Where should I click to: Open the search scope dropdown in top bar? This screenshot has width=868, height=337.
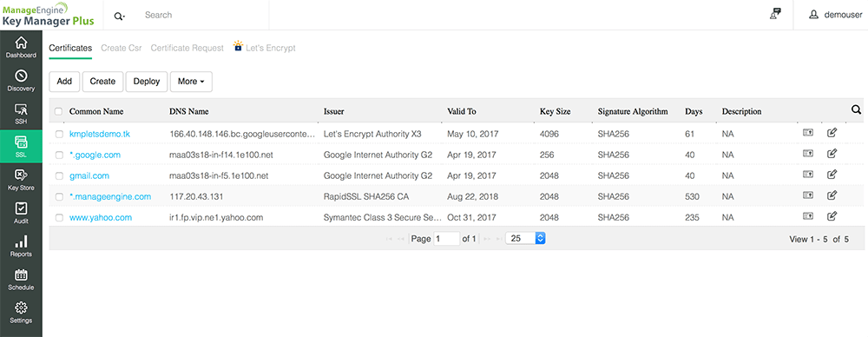120,17
